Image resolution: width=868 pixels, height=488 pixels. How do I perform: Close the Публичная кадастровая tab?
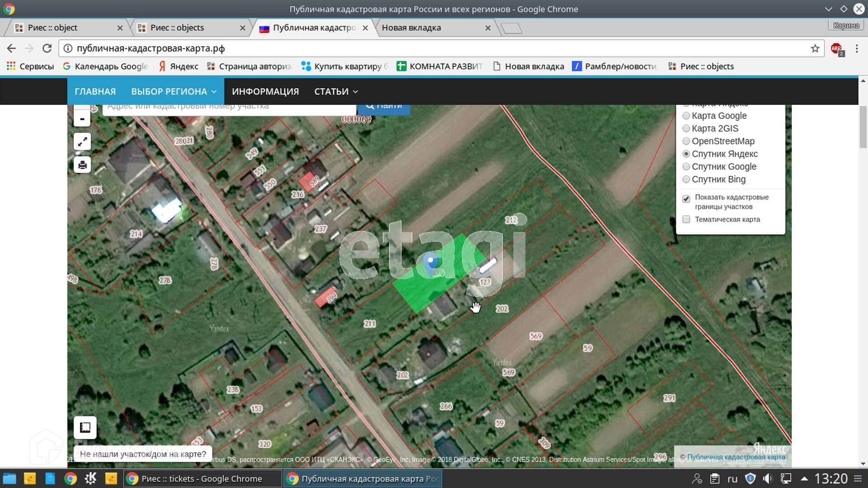(365, 28)
